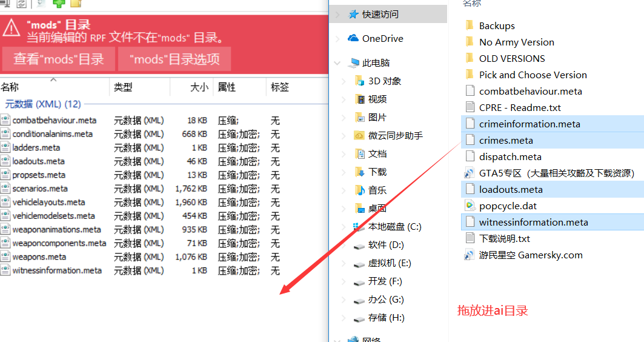
Task: Collapse the 元数据 (XML) (12) group
Action: coord(43,104)
